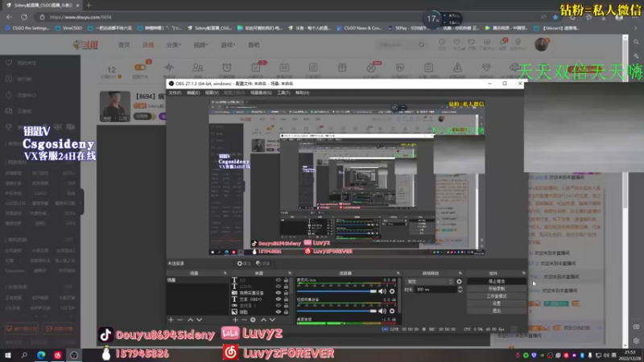Click the 属性 properties button above the docks

coord(244,264)
